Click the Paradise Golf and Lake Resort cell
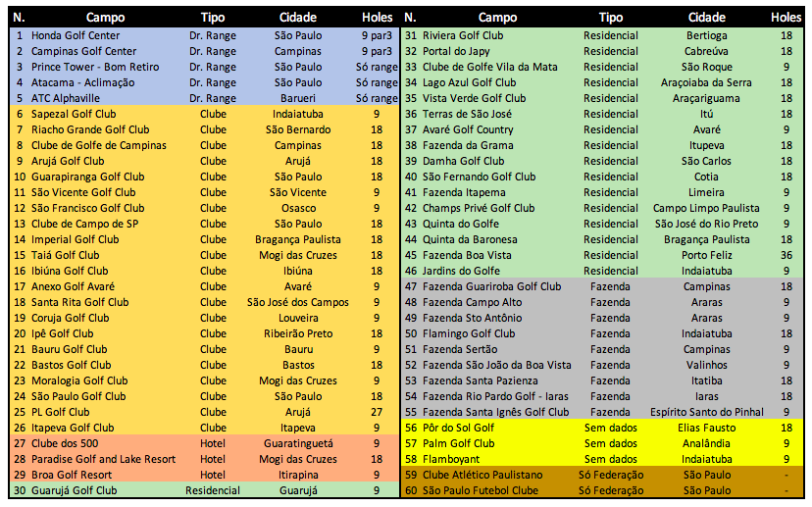This screenshot has width=812, height=507. pyautogui.click(x=103, y=459)
